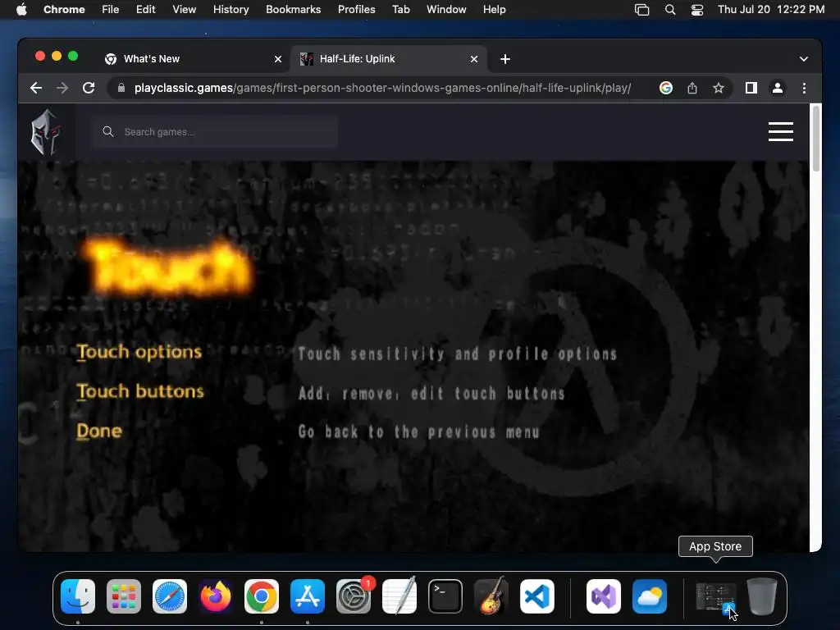This screenshot has width=840, height=630.
Task: Open the View menu
Action: (x=184, y=10)
